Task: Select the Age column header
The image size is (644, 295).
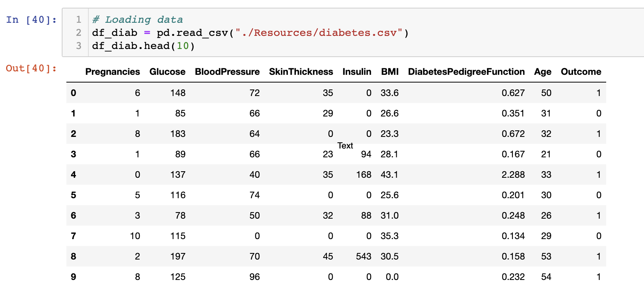Action: pos(543,72)
